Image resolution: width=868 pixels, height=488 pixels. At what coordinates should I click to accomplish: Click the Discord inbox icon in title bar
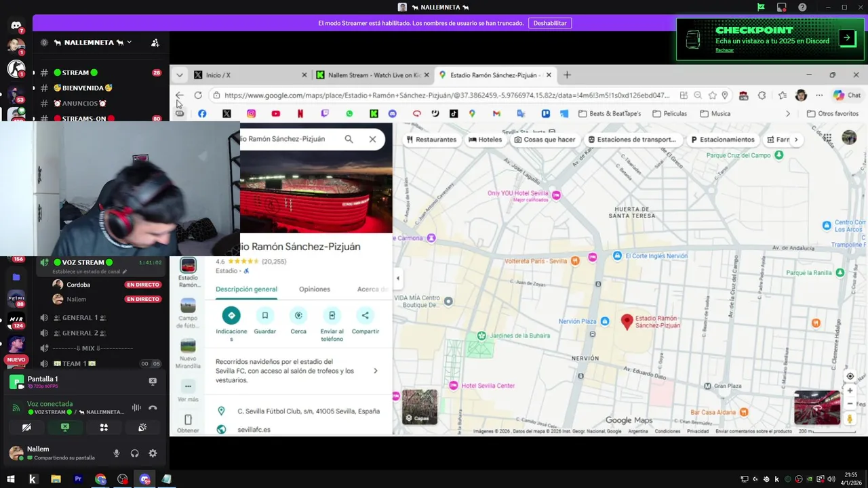(782, 7)
